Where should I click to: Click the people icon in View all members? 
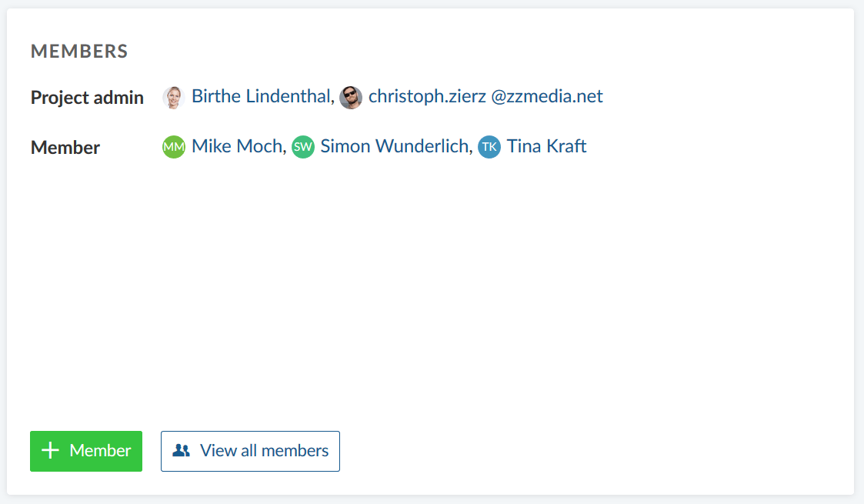click(182, 451)
